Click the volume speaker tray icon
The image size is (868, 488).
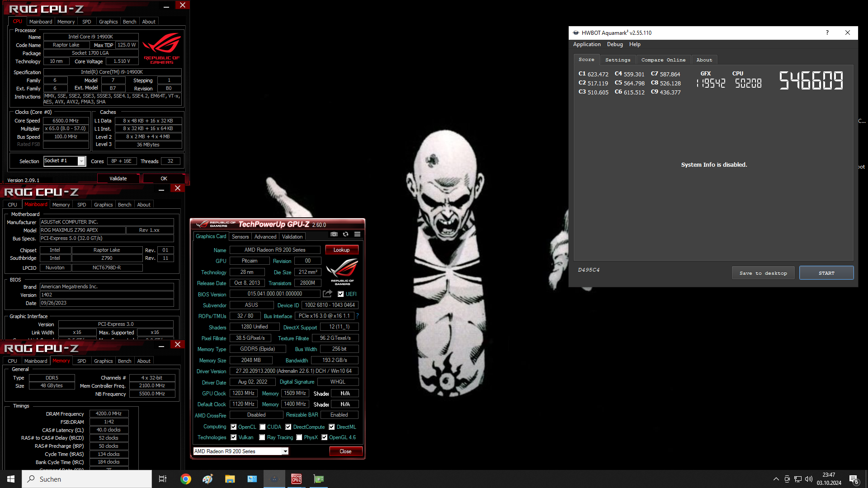[x=809, y=479]
